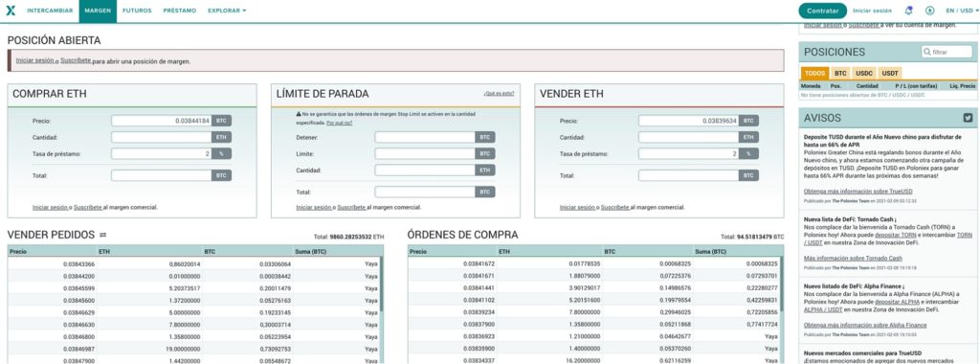Select the USDT positions tab
Viewport: 980px width, 364px height.
click(890, 73)
